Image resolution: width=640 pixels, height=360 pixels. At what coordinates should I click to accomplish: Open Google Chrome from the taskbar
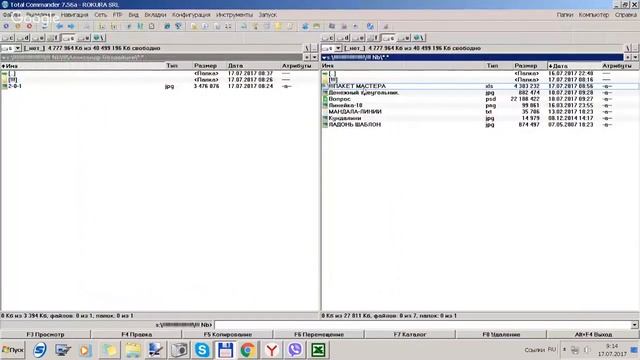coord(248,350)
